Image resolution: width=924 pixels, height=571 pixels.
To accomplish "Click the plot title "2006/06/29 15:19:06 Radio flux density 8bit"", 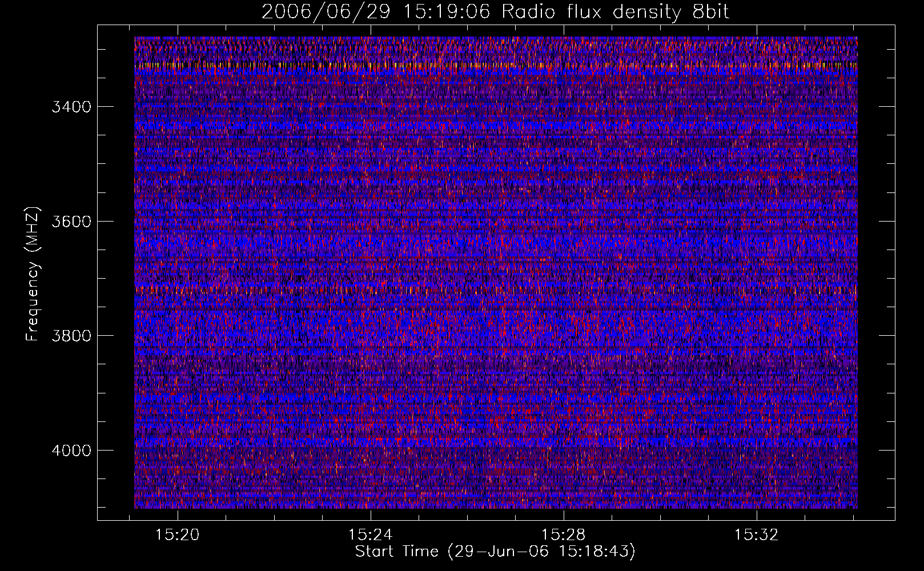I will click(495, 12).
